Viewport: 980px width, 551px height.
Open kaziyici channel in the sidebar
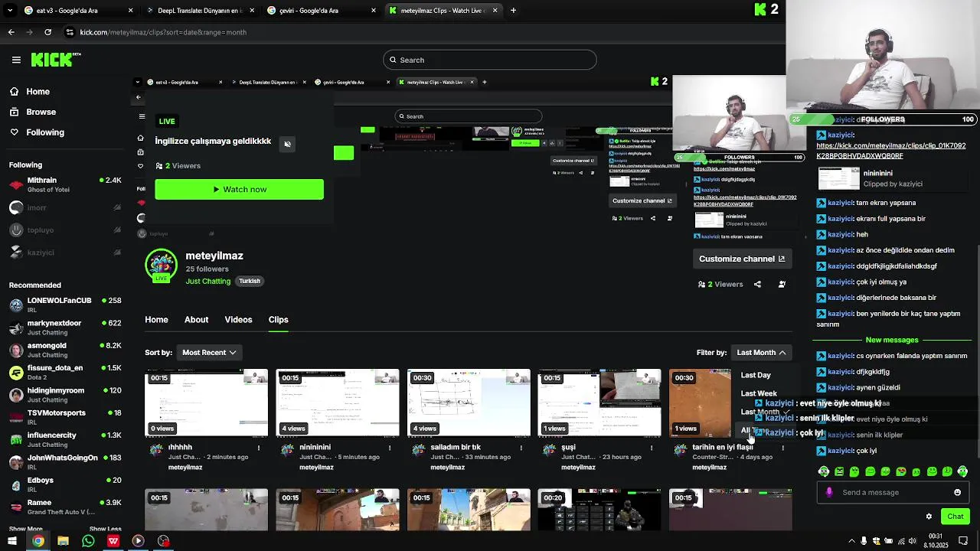coord(65,253)
